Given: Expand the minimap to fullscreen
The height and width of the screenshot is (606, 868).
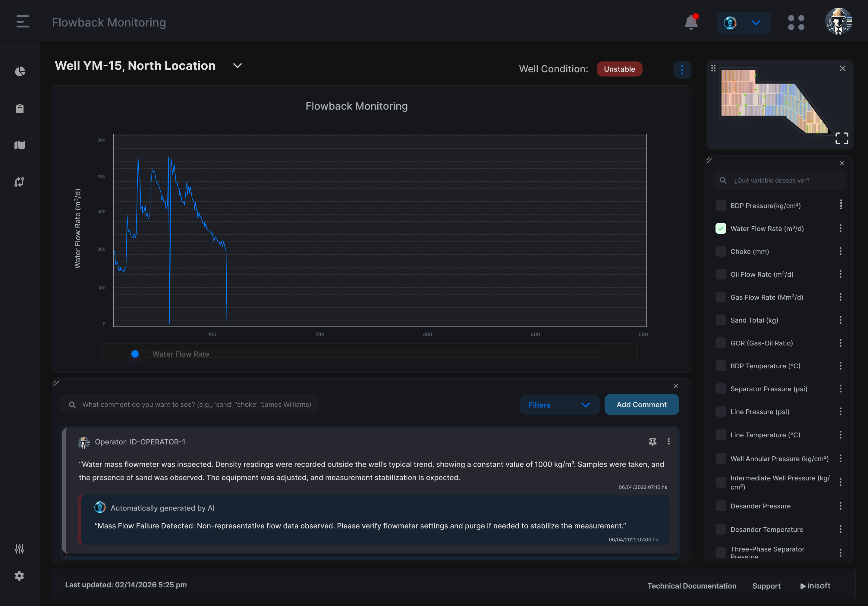Looking at the screenshot, I should pos(841,138).
